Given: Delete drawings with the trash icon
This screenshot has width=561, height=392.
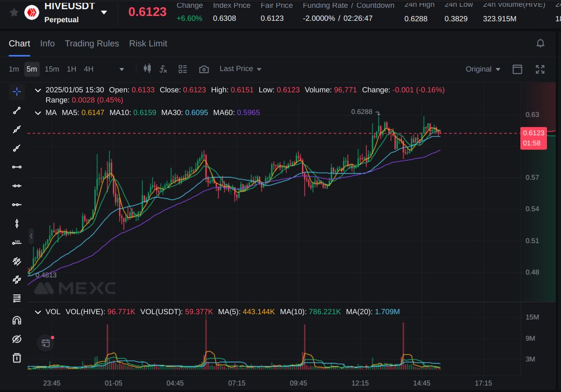Looking at the screenshot, I should (17, 358).
